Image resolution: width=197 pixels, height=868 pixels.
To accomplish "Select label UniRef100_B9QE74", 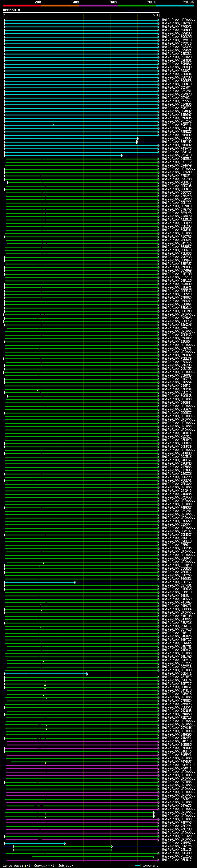I will tap(177, 680).
